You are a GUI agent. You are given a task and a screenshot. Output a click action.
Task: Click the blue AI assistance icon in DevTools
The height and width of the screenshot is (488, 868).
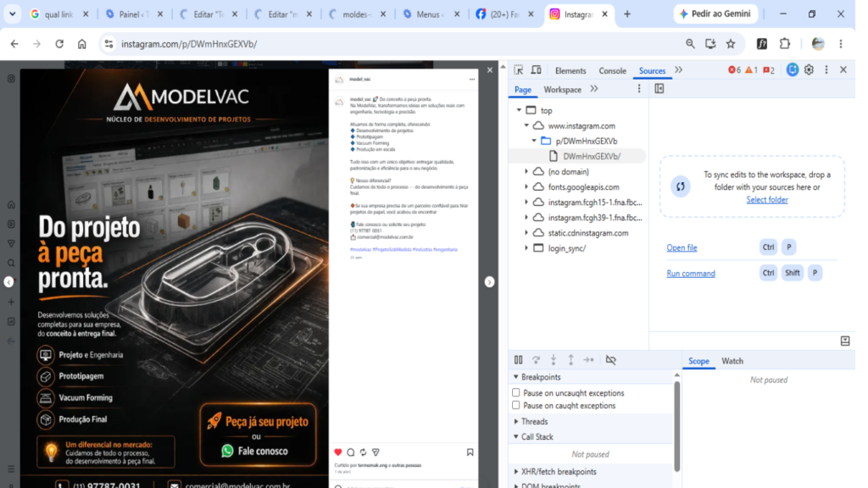[x=793, y=69]
